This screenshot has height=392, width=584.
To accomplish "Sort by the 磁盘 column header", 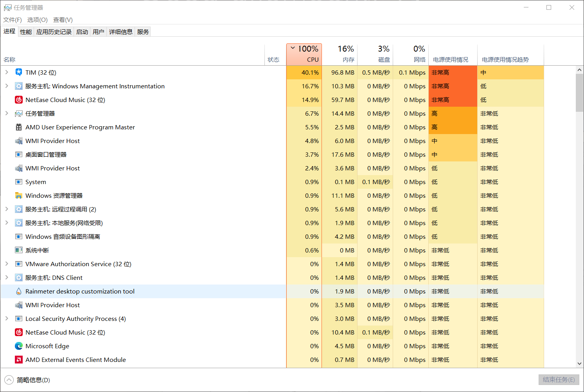I will 375,54.
